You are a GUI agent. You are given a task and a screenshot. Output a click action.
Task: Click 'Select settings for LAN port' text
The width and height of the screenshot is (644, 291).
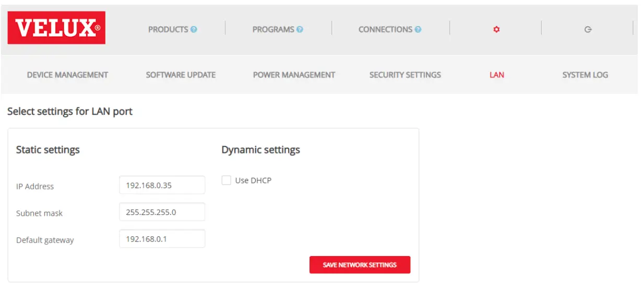[x=70, y=112]
